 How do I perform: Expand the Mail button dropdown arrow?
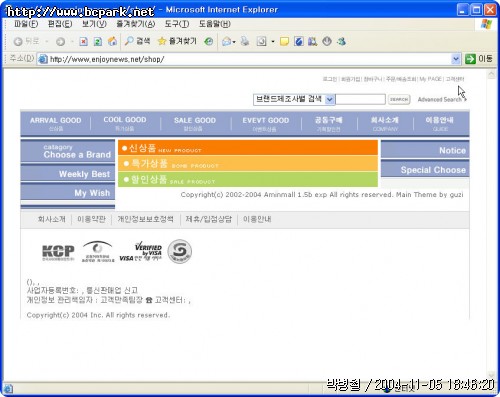click(234, 42)
